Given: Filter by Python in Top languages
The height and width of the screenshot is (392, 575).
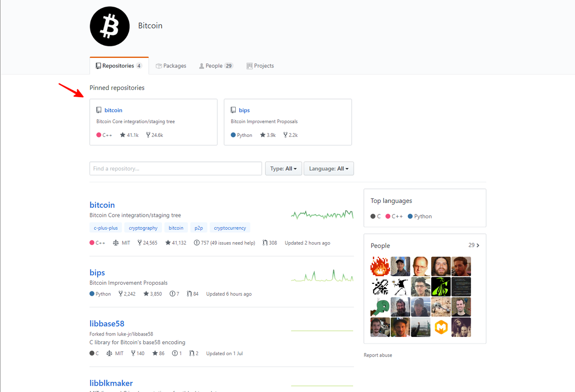Looking at the screenshot, I should tap(420, 216).
